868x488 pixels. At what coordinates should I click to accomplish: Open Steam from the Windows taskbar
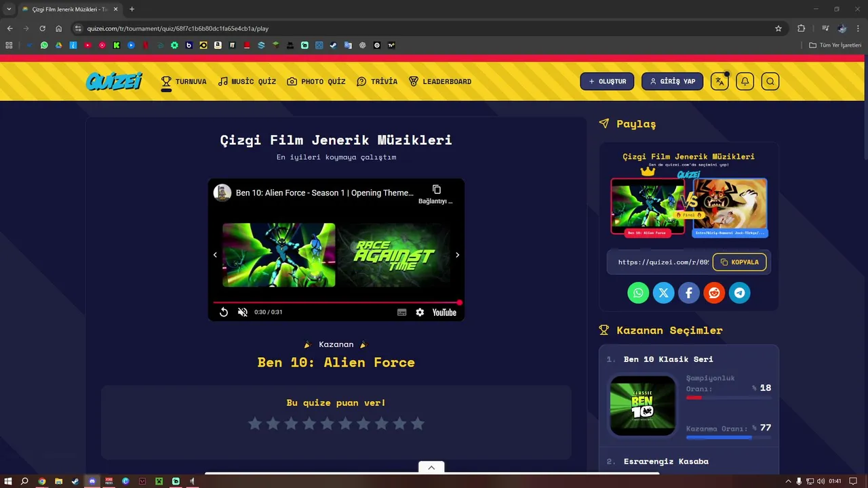75,481
